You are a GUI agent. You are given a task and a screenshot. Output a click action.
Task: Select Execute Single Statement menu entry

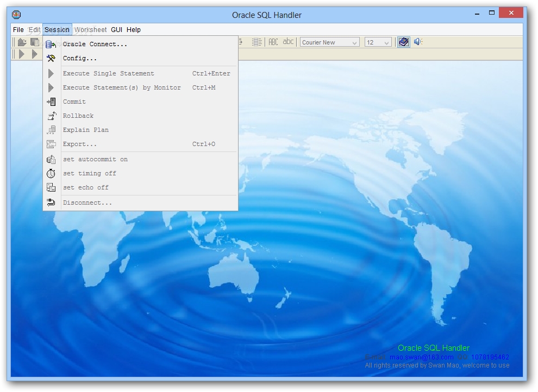(x=140, y=73)
